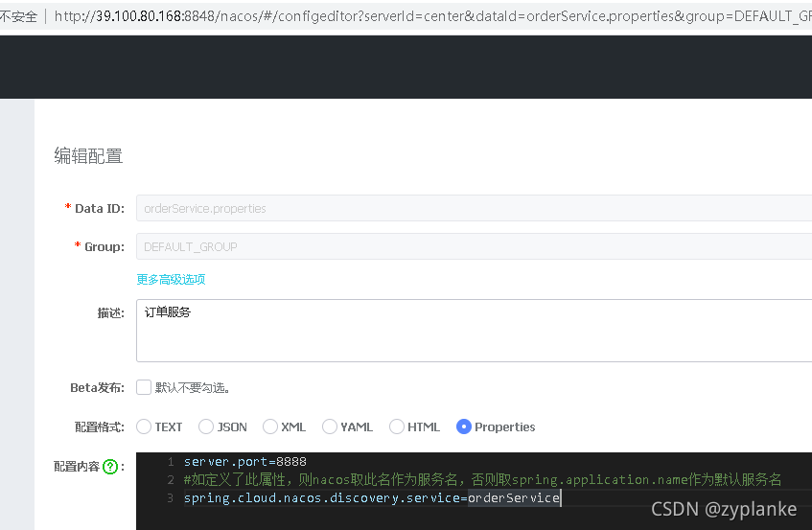This screenshot has width=812, height=530.
Task: Click the green comment line in editor
Action: (482, 480)
